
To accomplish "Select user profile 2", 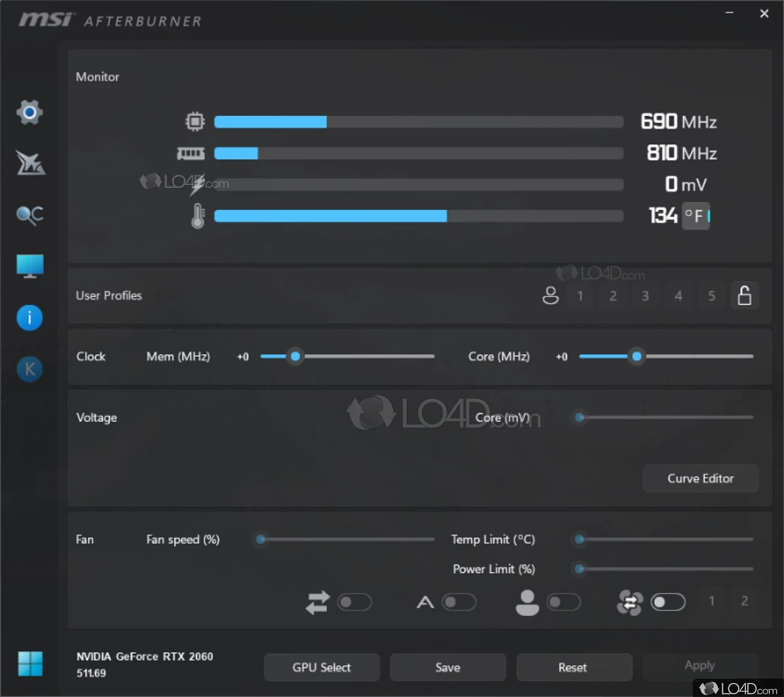I will click(x=613, y=296).
